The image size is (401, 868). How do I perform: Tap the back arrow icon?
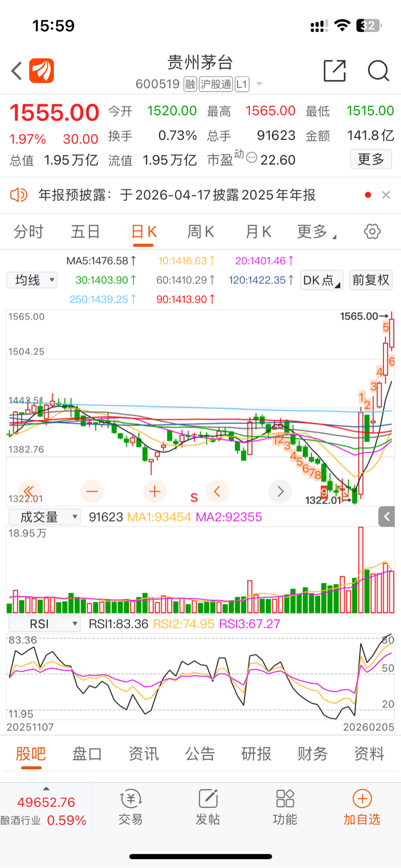coord(17,70)
